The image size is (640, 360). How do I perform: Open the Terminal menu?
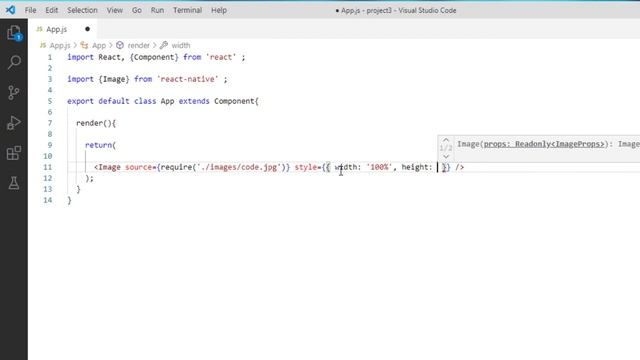tap(187, 10)
